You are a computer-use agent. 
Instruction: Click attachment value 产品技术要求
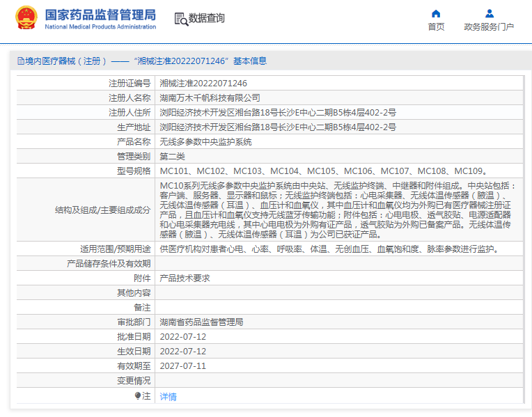(185, 278)
